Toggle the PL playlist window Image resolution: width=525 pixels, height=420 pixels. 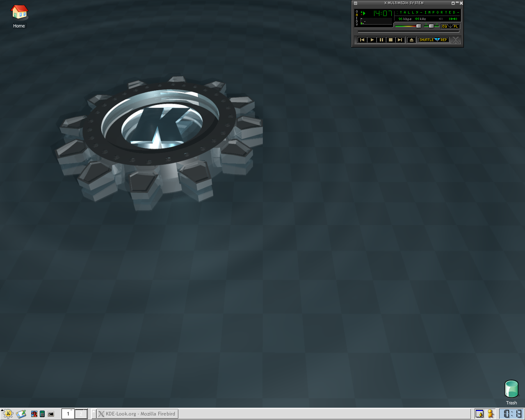pyautogui.click(x=456, y=26)
